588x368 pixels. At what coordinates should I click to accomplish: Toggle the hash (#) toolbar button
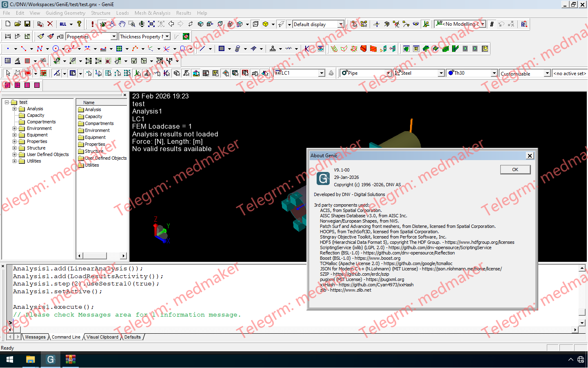click(x=492, y=24)
